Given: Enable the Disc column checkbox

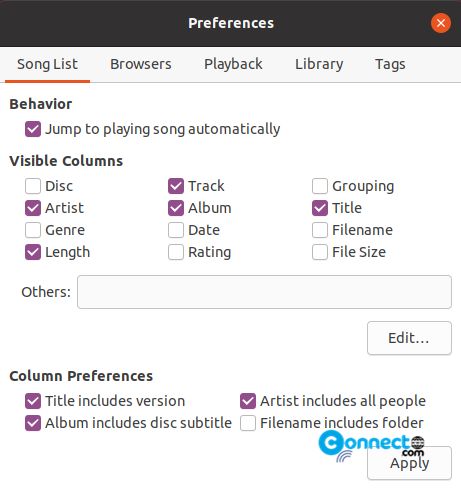Looking at the screenshot, I should point(33,186).
